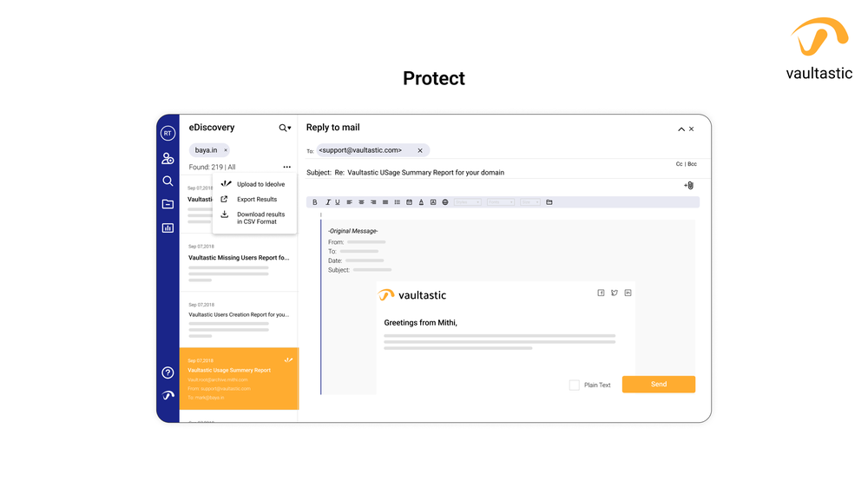Open the reports chart icon in sidebar

tap(168, 228)
